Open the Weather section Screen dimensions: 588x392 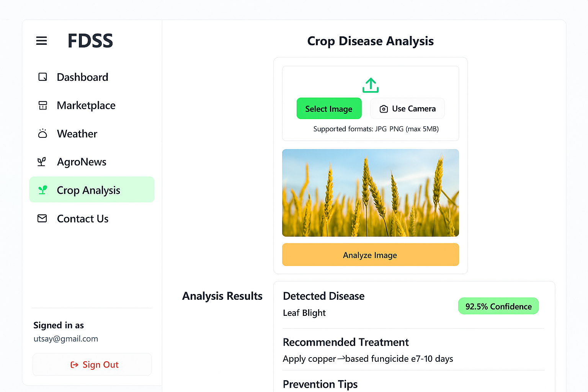(77, 134)
